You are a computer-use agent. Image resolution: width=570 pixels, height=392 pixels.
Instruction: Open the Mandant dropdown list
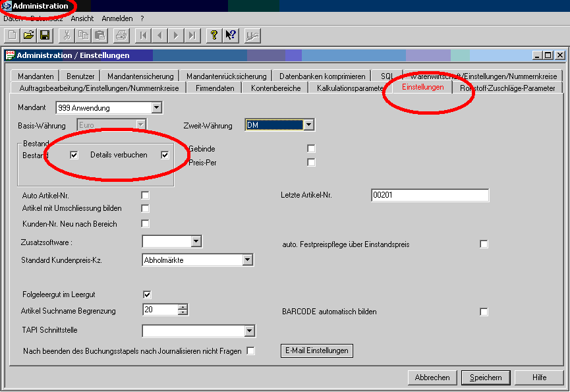point(156,107)
